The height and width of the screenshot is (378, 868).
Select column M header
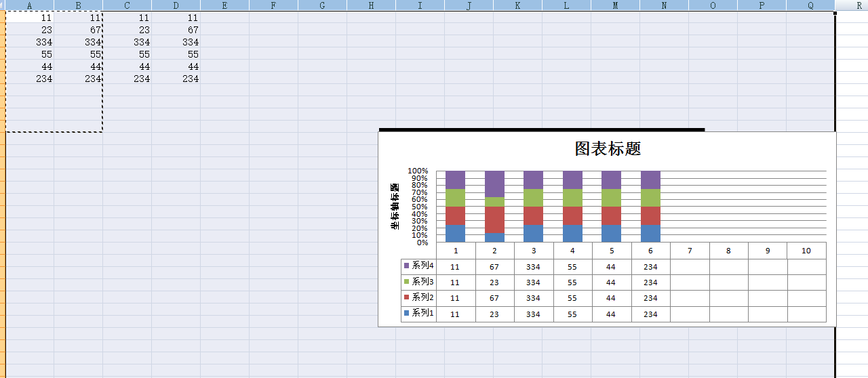616,5
